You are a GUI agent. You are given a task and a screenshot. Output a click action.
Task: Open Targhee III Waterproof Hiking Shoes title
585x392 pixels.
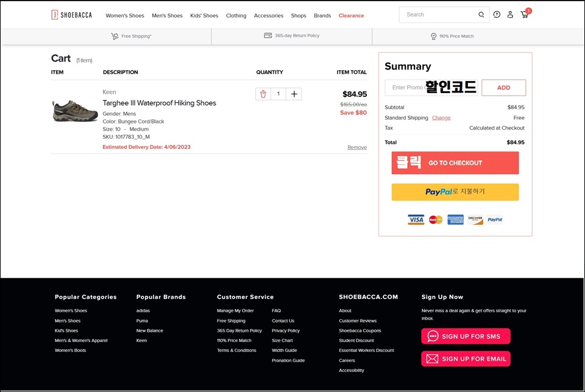click(x=159, y=103)
